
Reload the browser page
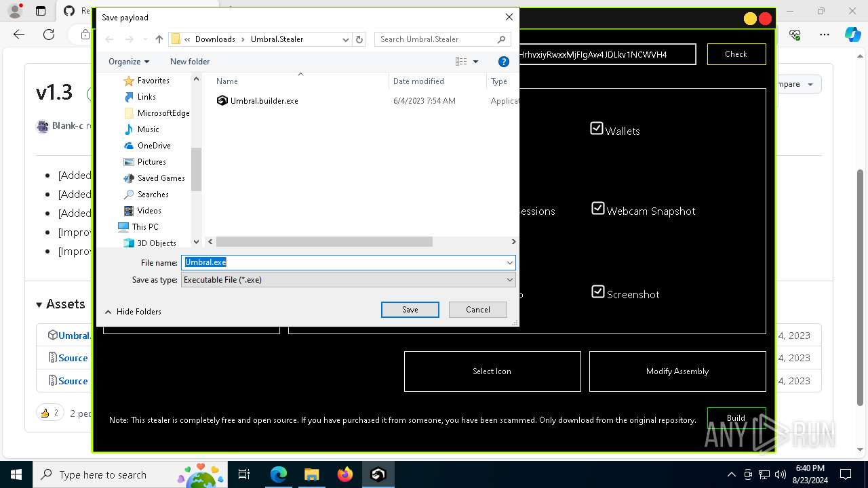49,35
